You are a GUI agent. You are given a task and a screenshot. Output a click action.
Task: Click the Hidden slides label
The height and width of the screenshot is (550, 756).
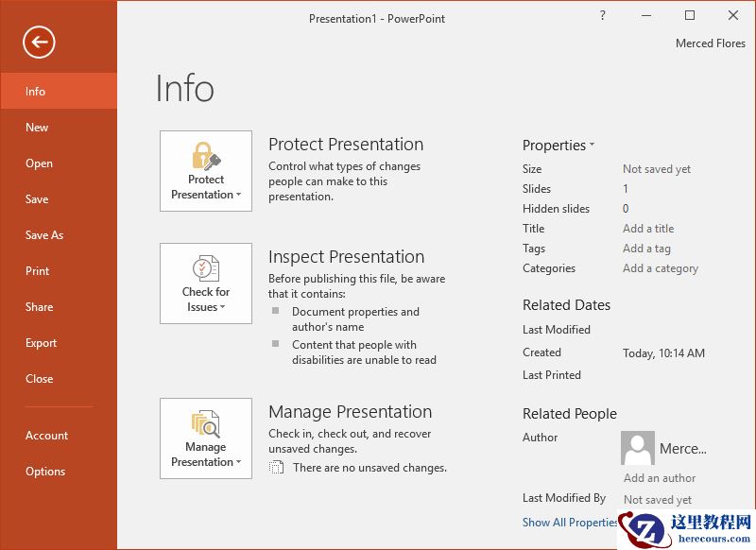[x=556, y=209]
